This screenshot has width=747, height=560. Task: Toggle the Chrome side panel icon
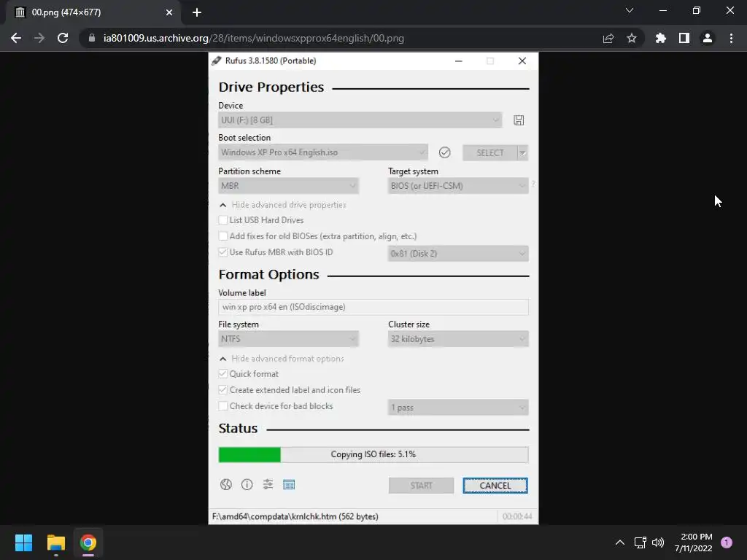pyautogui.click(x=684, y=38)
